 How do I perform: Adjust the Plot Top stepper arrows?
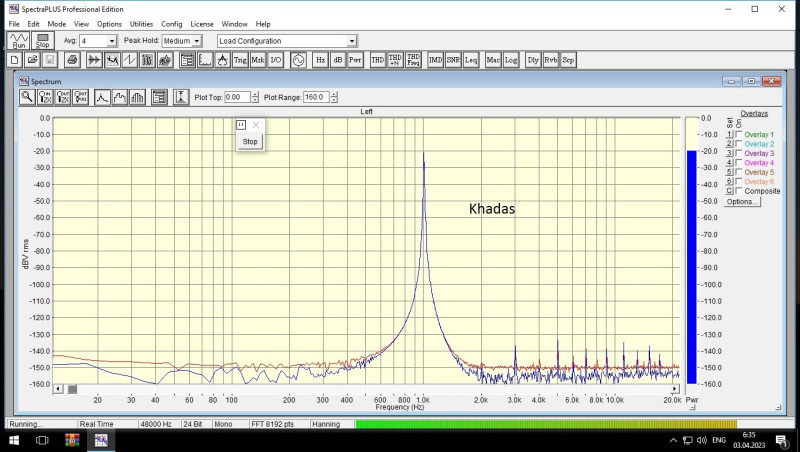pos(255,97)
